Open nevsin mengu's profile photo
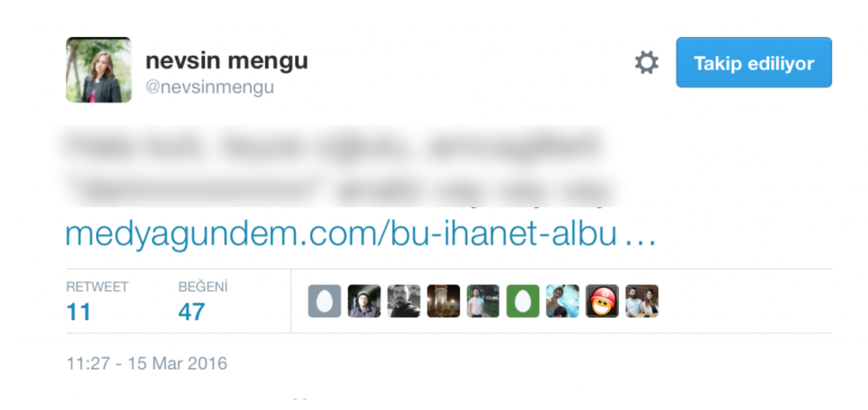This screenshot has width=868, height=410. pyautogui.click(x=98, y=70)
